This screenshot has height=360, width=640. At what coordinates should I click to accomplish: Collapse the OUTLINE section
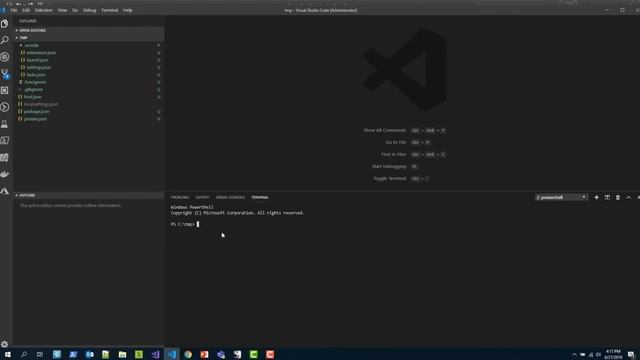click(89, 196)
